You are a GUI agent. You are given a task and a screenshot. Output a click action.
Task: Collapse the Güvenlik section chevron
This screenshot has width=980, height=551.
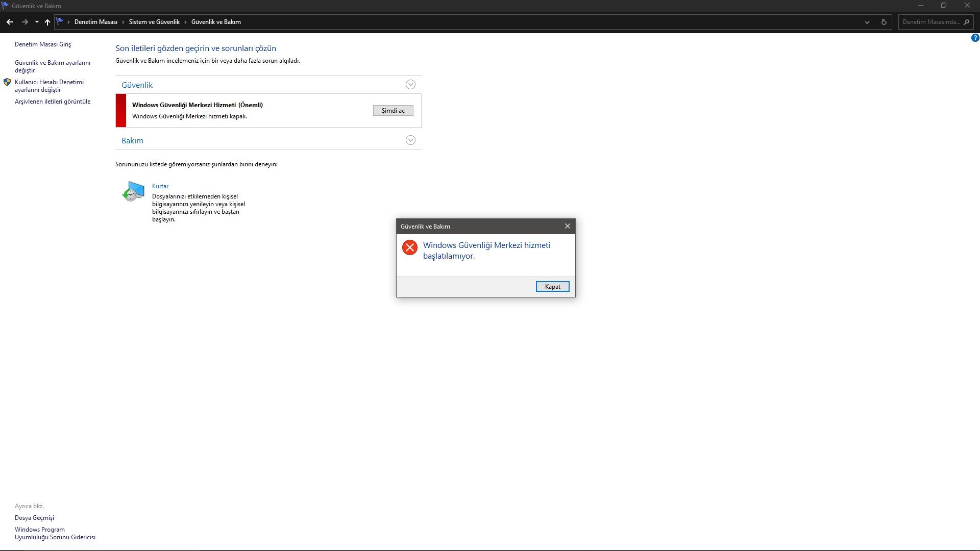pos(410,85)
